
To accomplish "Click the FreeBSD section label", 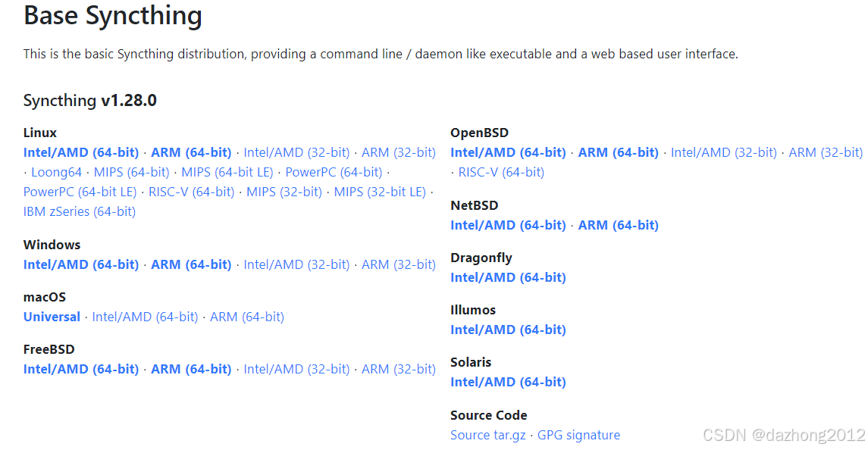I will click(49, 349).
